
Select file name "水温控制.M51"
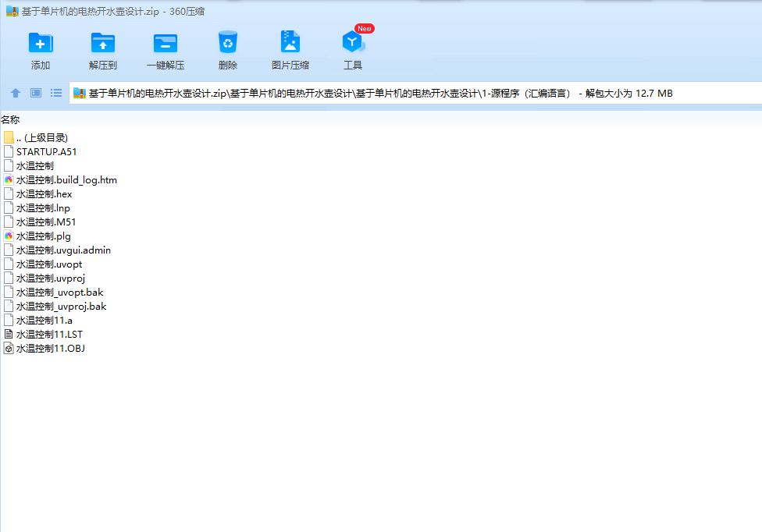click(x=46, y=222)
